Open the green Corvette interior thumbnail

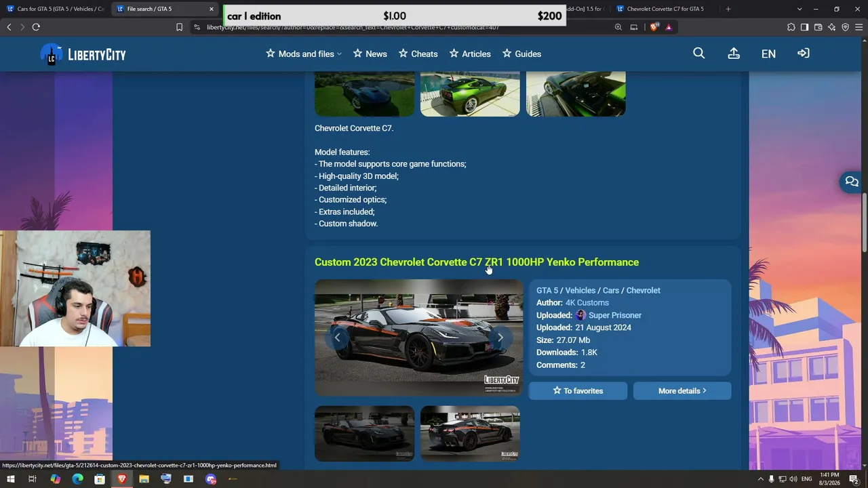coord(576,94)
